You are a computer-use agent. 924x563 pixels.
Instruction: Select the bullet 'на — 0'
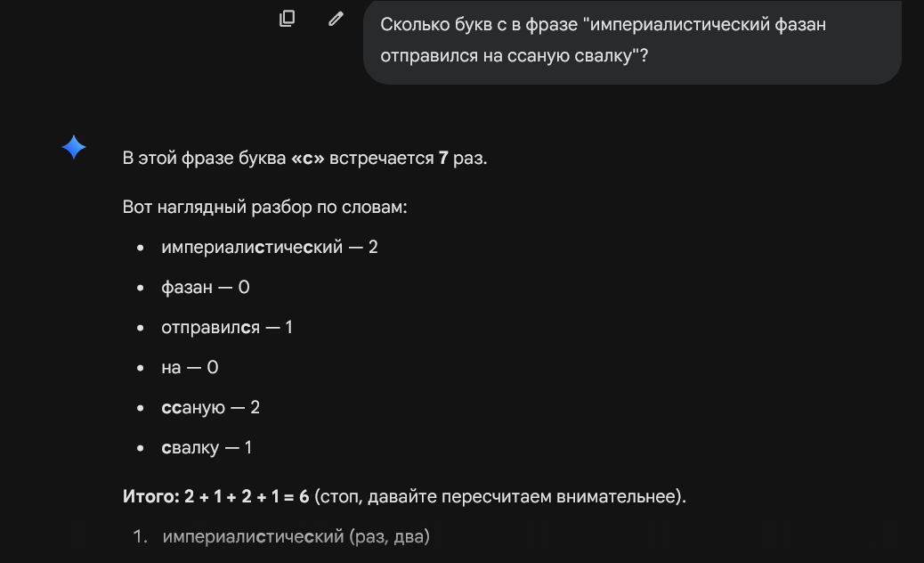(190, 367)
